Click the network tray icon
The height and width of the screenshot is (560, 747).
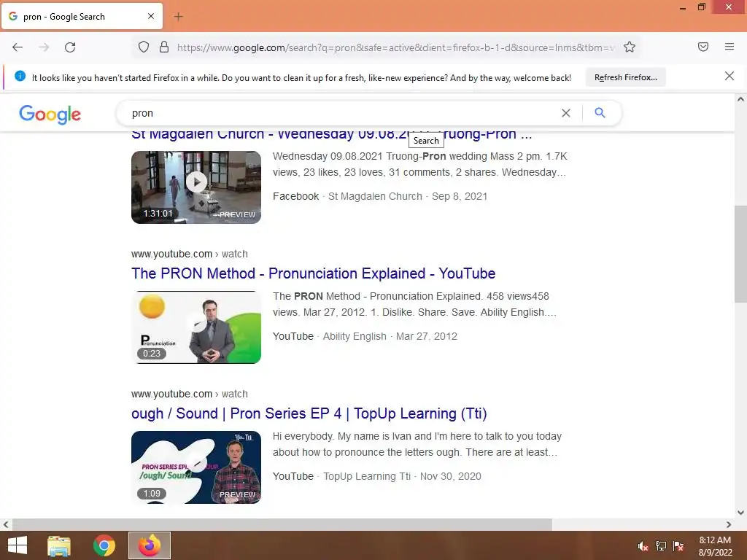point(661,546)
